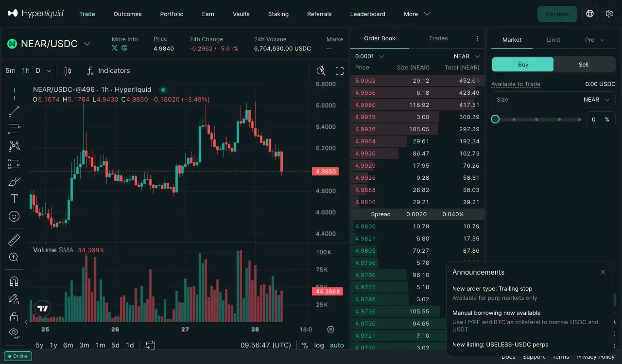Toggle log scale on chart
The width and height of the screenshot is (622, 364).
coord(319,345)
